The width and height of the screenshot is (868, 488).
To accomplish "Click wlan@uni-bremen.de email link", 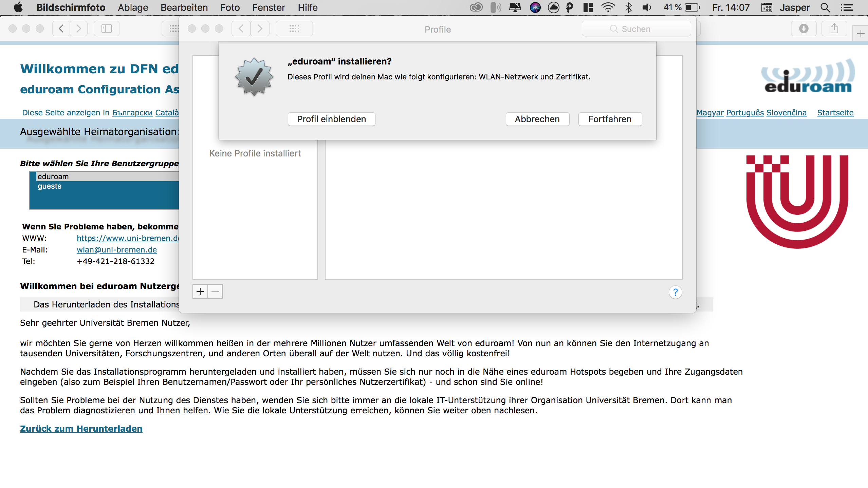I will pos(116,250).
